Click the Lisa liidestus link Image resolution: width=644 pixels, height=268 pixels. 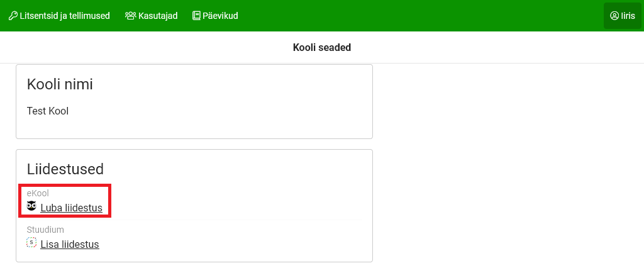tap(70, 244)
